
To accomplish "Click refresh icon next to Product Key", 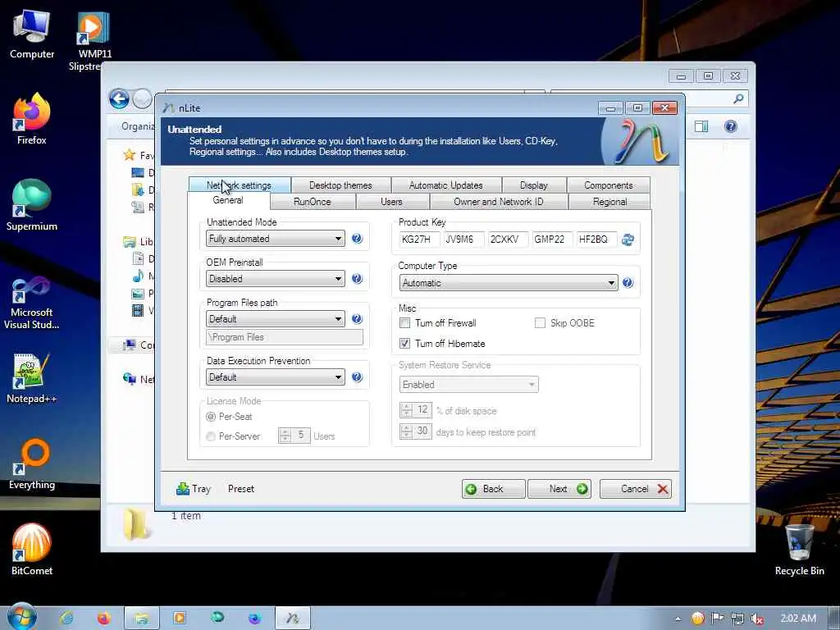I will click(628, 240).
